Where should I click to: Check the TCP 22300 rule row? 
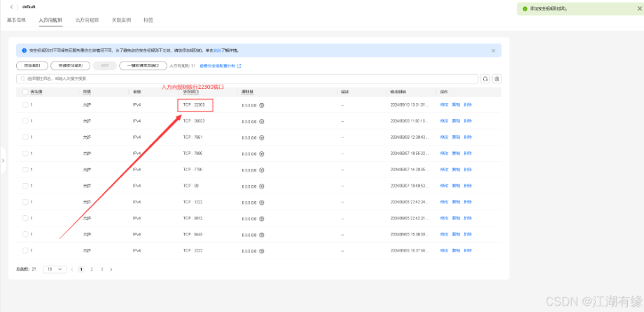pos(25,105)
